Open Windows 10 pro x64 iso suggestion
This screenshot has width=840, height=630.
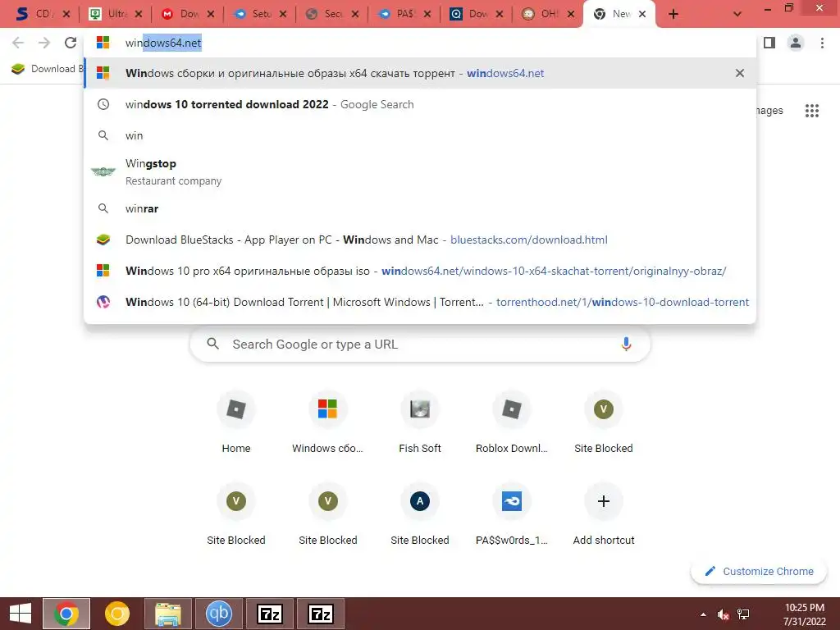coord(420,271)
